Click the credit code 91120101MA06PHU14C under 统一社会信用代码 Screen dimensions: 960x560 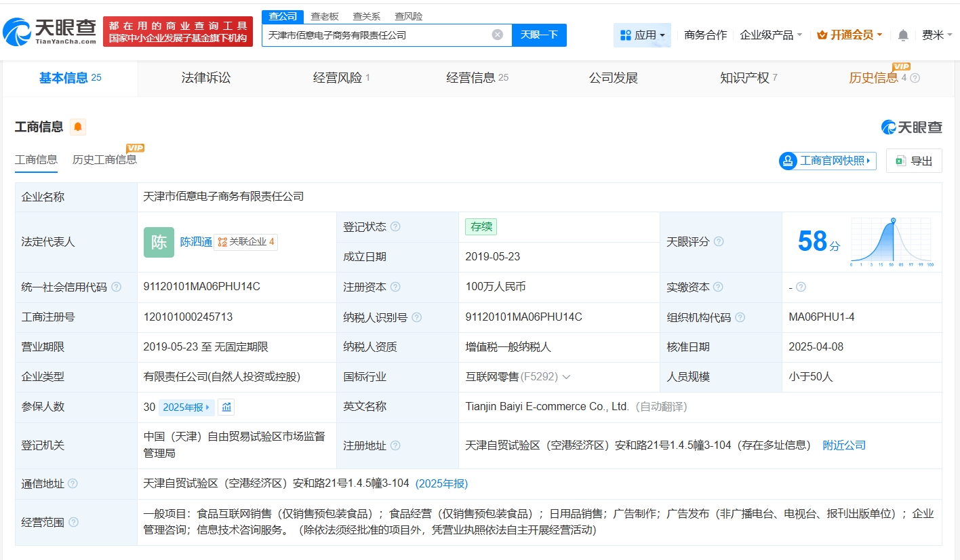tap(202, 287)
